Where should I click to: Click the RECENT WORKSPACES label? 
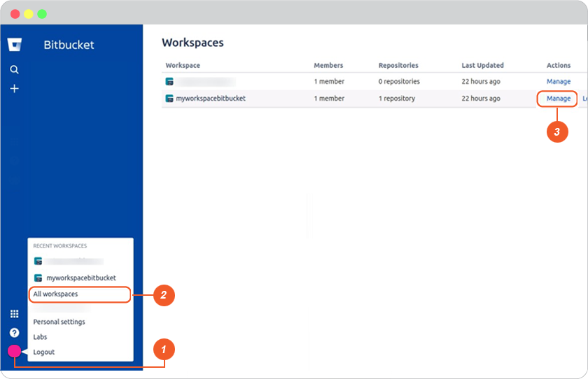(x=60, y=246)
